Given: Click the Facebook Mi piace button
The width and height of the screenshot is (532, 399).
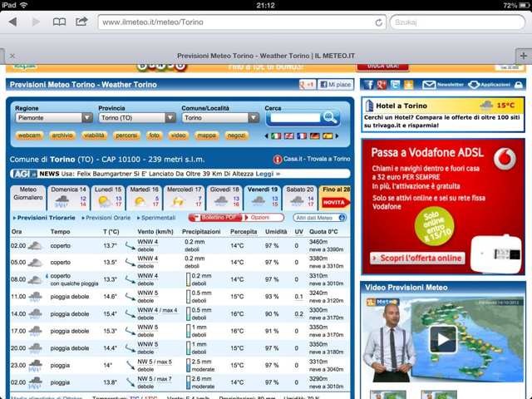Looking at the screenshot, I should (x=336, y=85).
